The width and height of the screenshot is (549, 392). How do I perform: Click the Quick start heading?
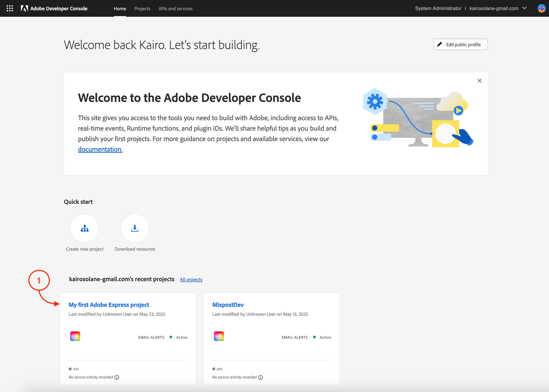78,202
